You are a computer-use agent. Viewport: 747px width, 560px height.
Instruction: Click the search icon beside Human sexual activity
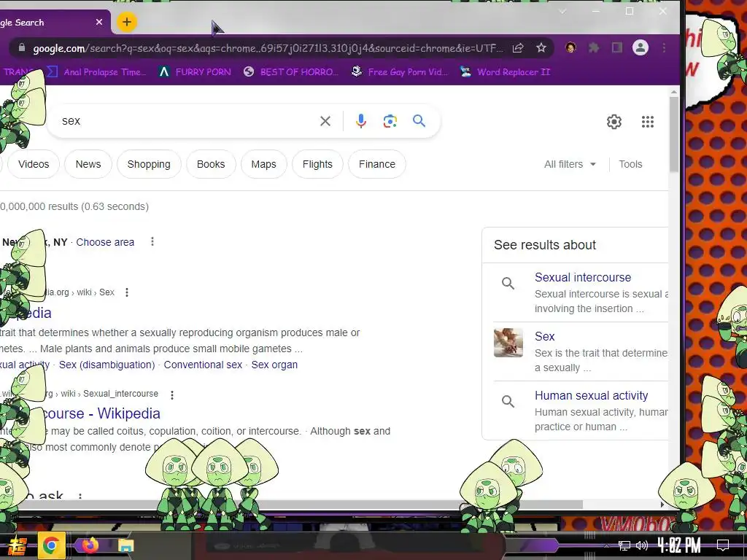click(x=508, y=402)
